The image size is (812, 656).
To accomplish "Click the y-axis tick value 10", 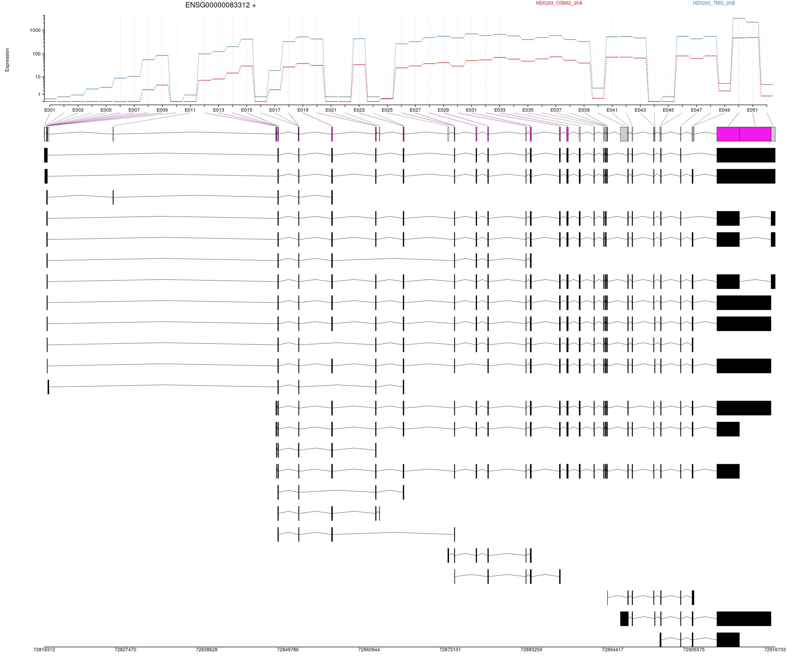I will 38,77.
